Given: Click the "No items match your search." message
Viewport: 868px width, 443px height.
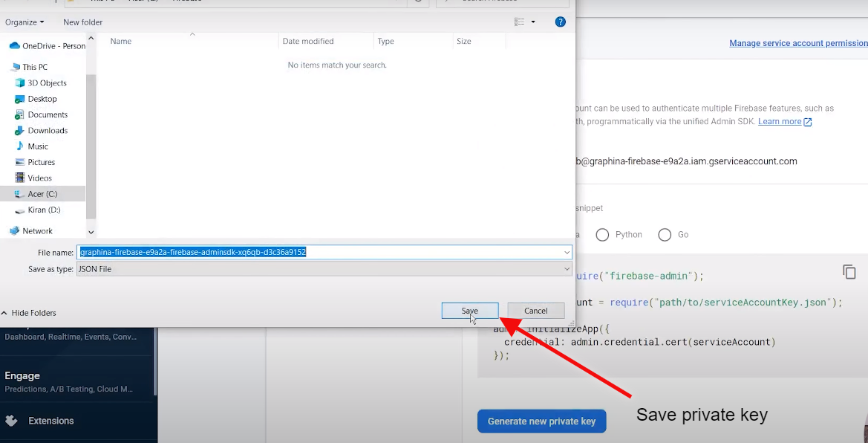Looking at the screenshot, I should [x=337, y=65].
